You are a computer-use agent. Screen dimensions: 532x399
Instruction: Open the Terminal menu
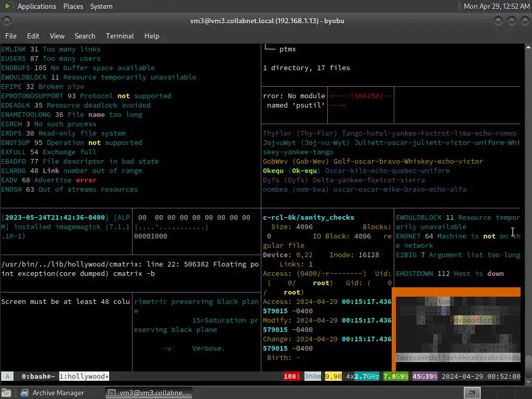point(120,36)
